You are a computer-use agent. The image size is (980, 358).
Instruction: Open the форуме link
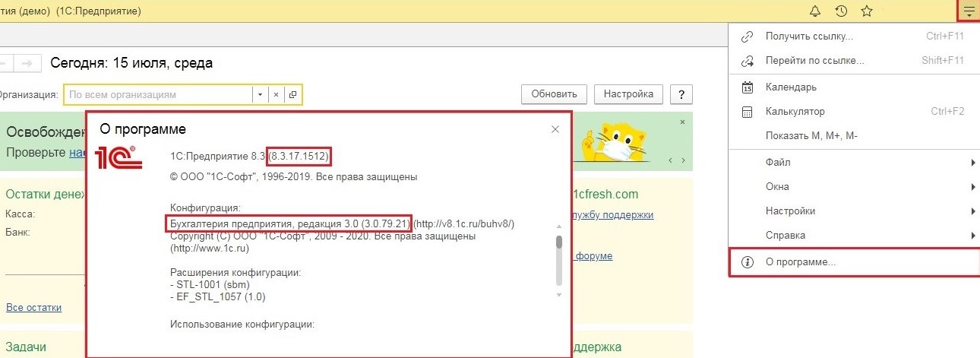(x=593, y=256)
